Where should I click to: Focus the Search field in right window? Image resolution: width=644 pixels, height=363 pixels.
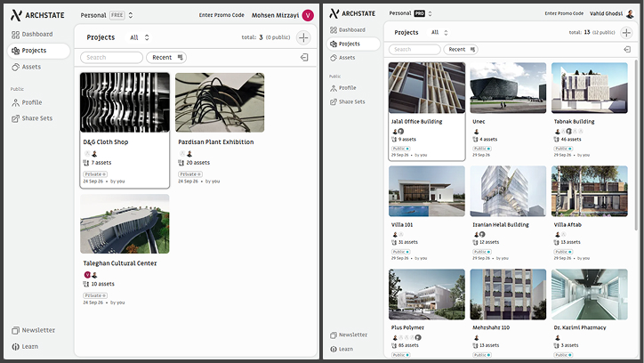click(415, 49)
